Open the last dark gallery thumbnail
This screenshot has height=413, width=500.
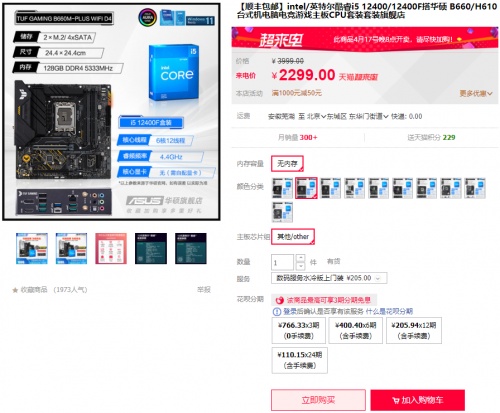[191, 249]
